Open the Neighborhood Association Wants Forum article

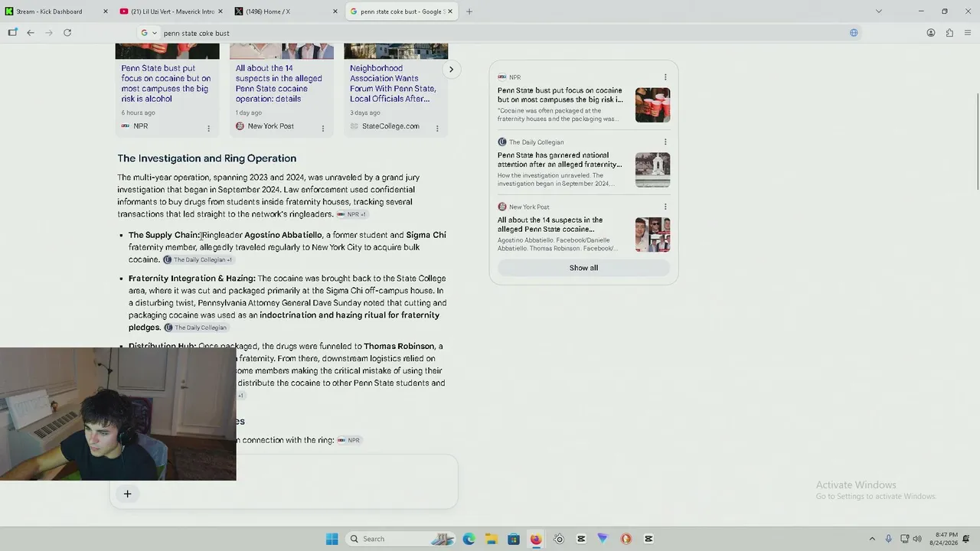pos(393,83)
